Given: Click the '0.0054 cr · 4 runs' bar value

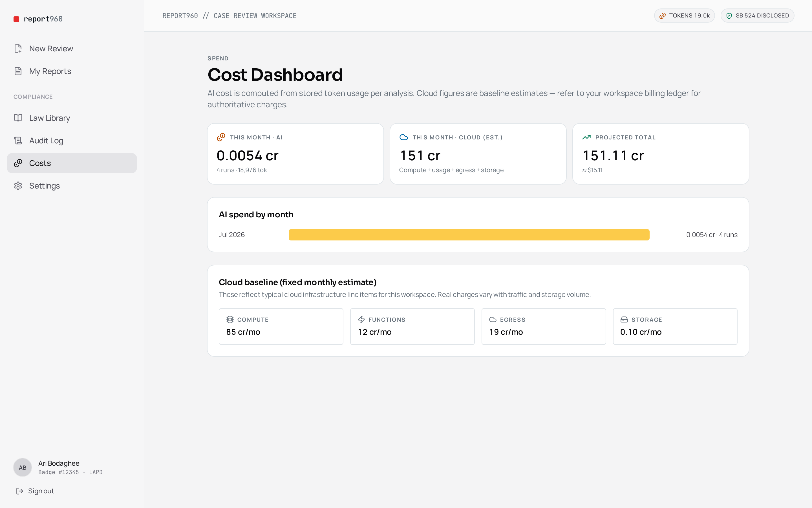Looking at the screenshot, I should [x=712, y=235].
